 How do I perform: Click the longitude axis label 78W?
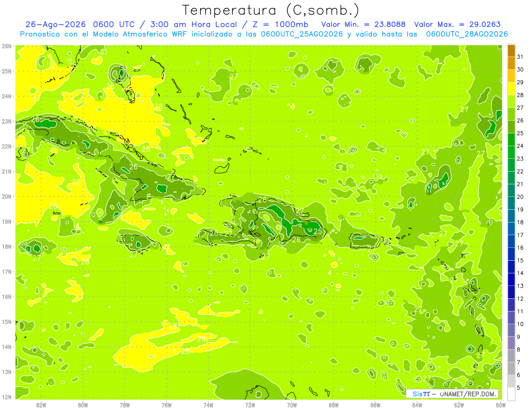coord(125,405)
